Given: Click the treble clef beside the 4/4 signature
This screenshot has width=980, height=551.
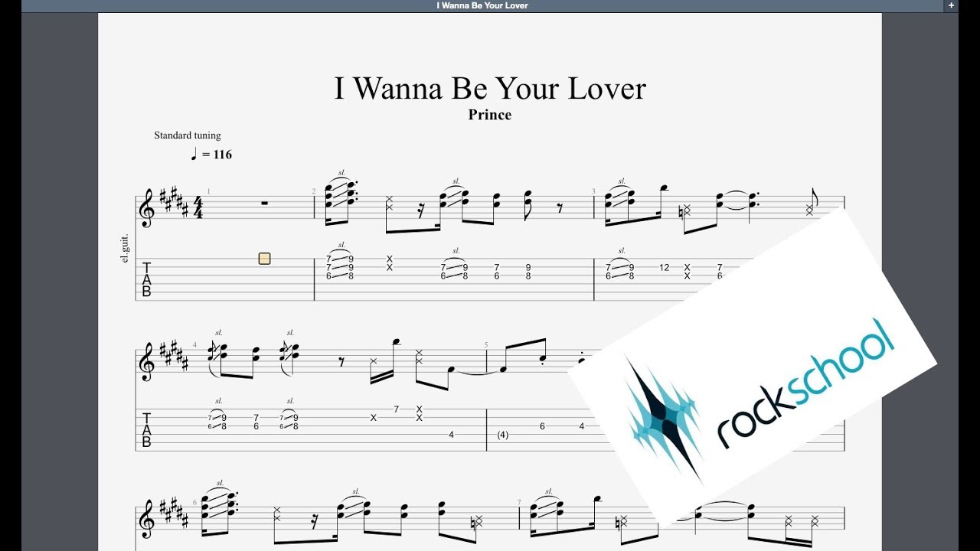Looking at the screenshot, I should tap(146, 209).
